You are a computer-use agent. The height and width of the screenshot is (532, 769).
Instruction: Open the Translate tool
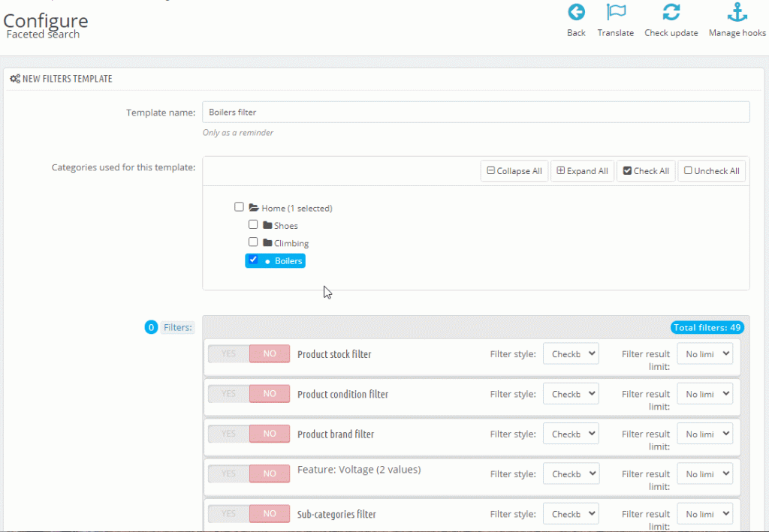pyautogui.click(x=615, y=12)
